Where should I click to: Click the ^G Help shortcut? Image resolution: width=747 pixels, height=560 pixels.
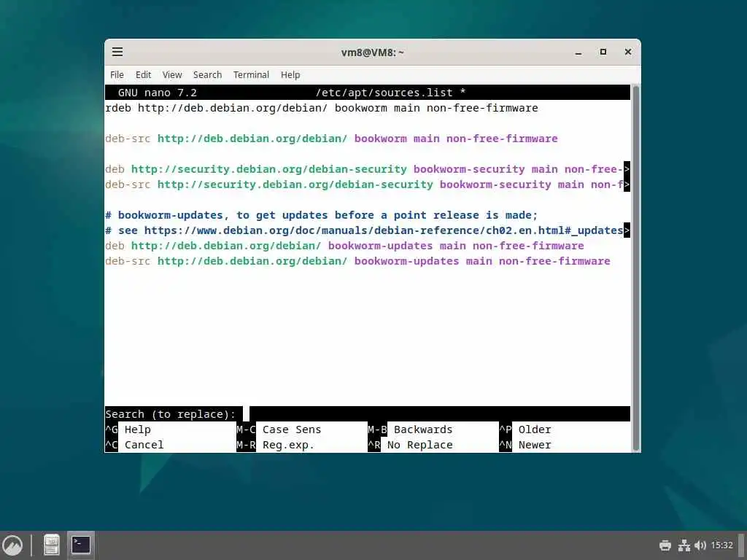point(128,429)
